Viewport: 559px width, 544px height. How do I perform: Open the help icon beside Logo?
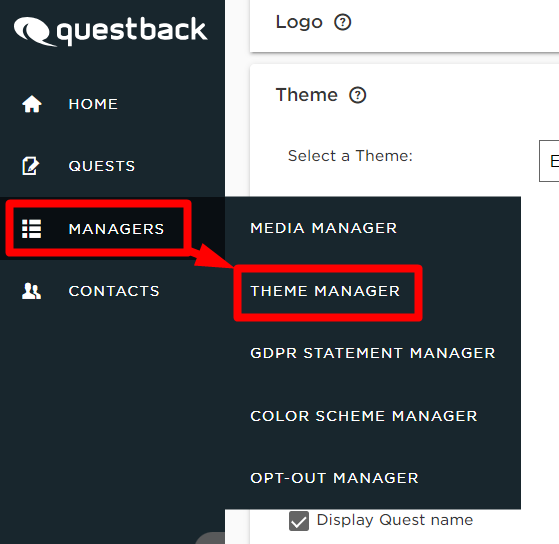(343, 22)
